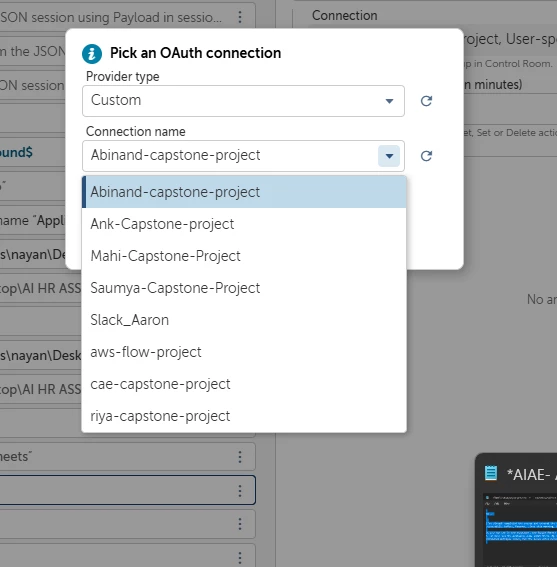Open kebab menu on JSON session row

pos(240,17)
